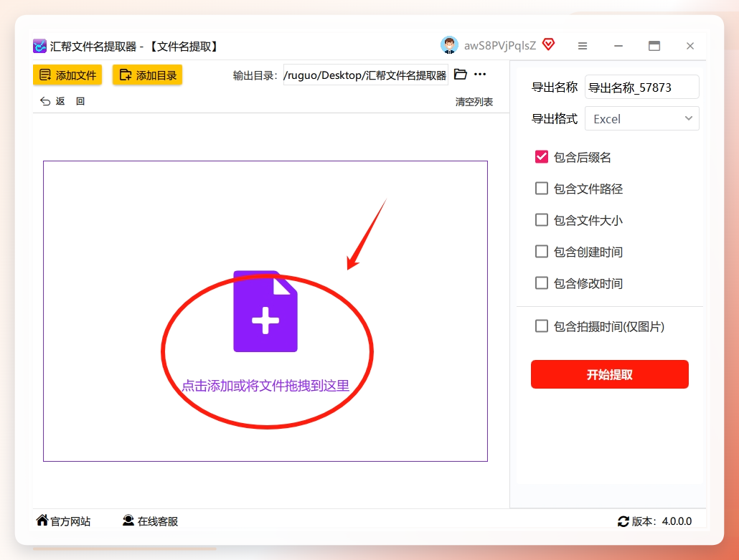Open the 在线客服 support link
The height and width of the screenshot is (560, 739).
coord(150,521)
